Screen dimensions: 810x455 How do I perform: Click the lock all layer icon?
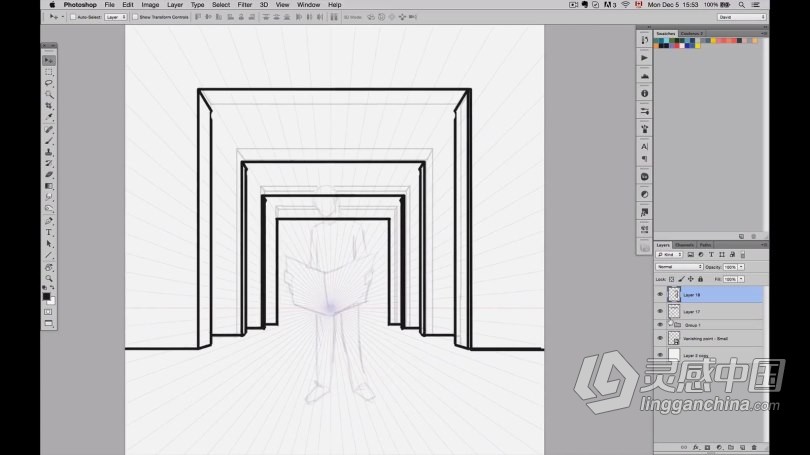tap(700, 279)
